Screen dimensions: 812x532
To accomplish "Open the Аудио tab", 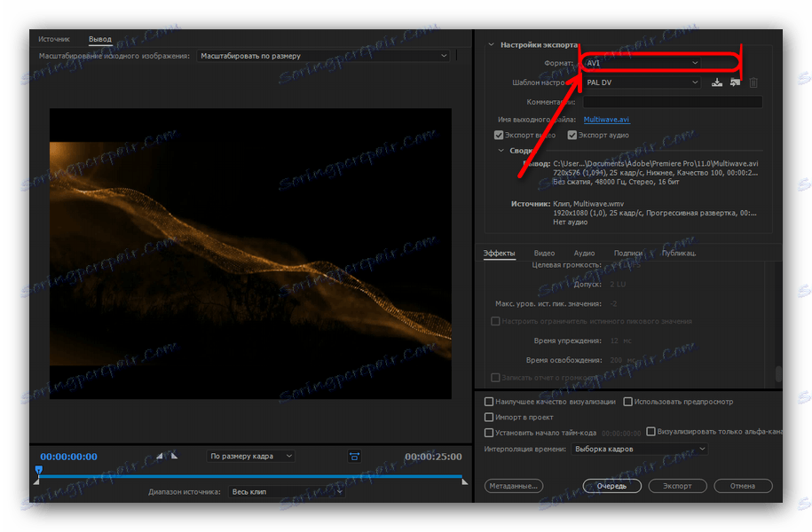I will [x=584, y=253].
